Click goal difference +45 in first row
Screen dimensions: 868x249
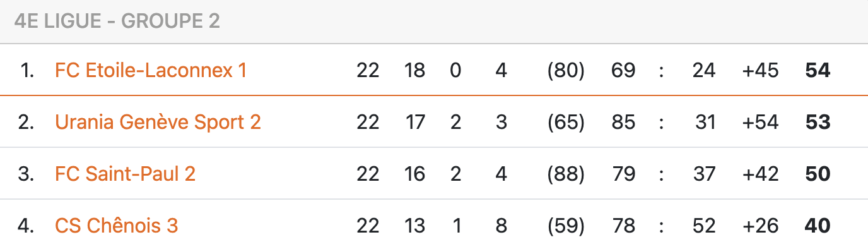click(x=761, y=70)
